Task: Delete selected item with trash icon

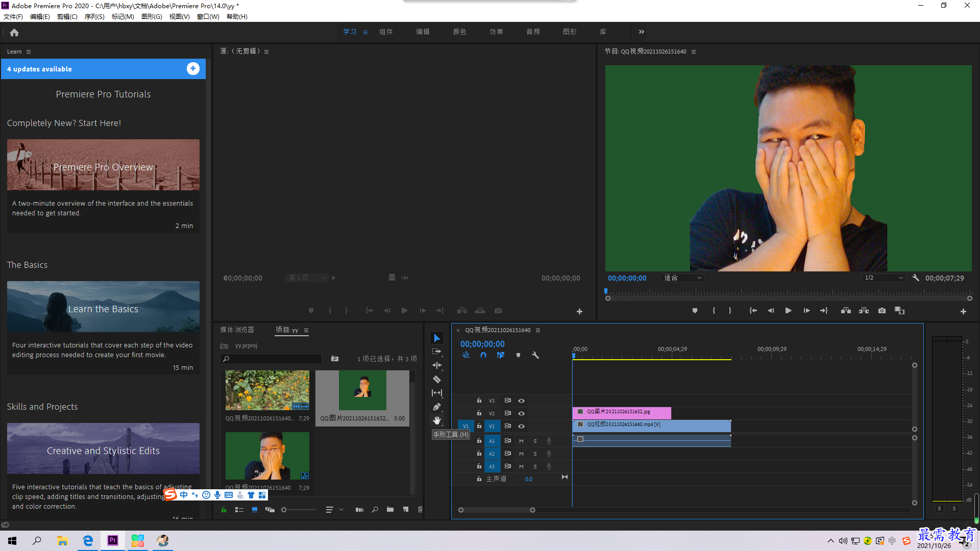Action: [420, 510]
